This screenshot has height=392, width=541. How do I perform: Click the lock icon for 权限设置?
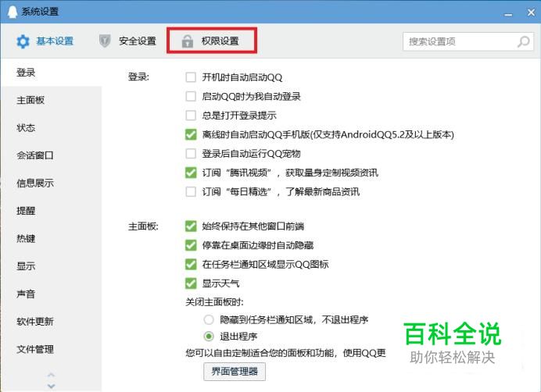click(188, 41)
